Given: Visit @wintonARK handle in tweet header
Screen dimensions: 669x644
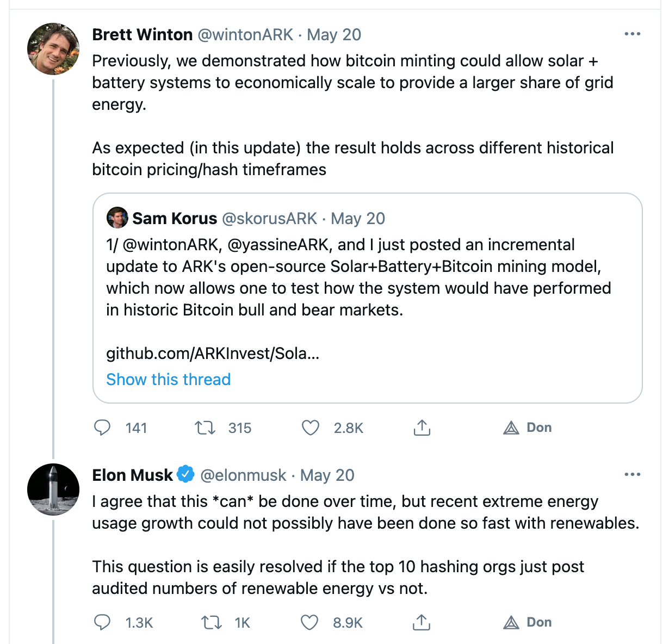Looking at the screenshot, I should point(245,35).
